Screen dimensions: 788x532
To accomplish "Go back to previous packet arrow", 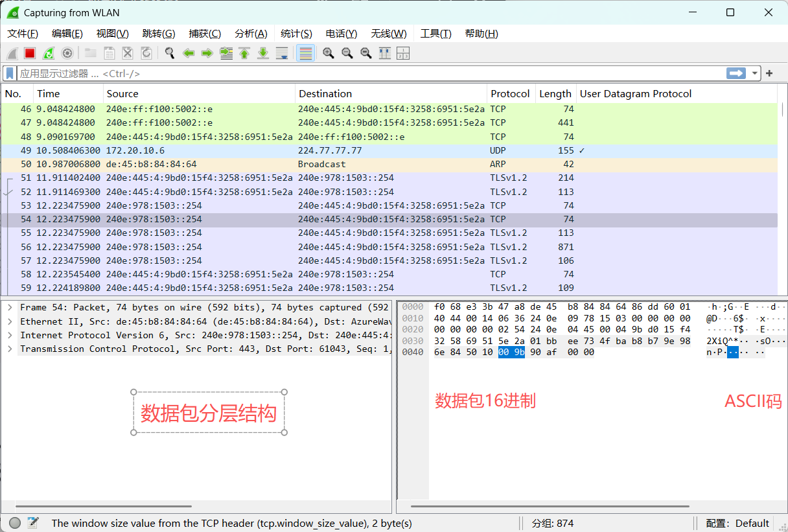I will (189, 53).
